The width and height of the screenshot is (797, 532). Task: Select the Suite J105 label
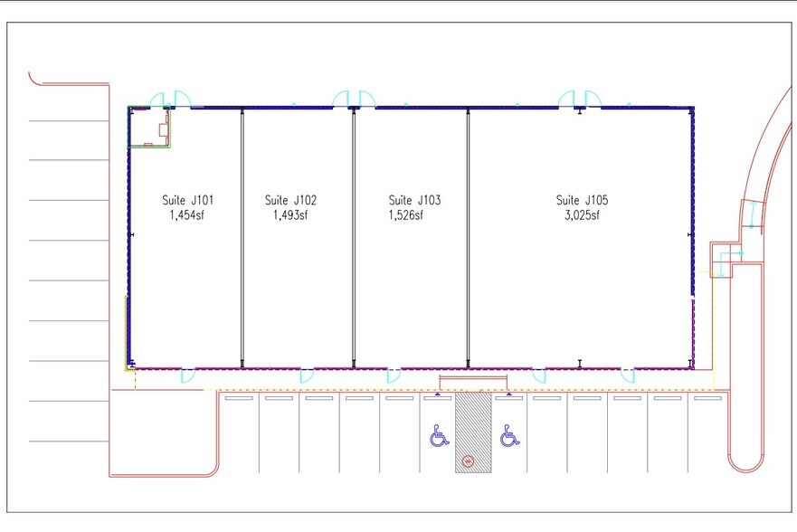[581, 200]
